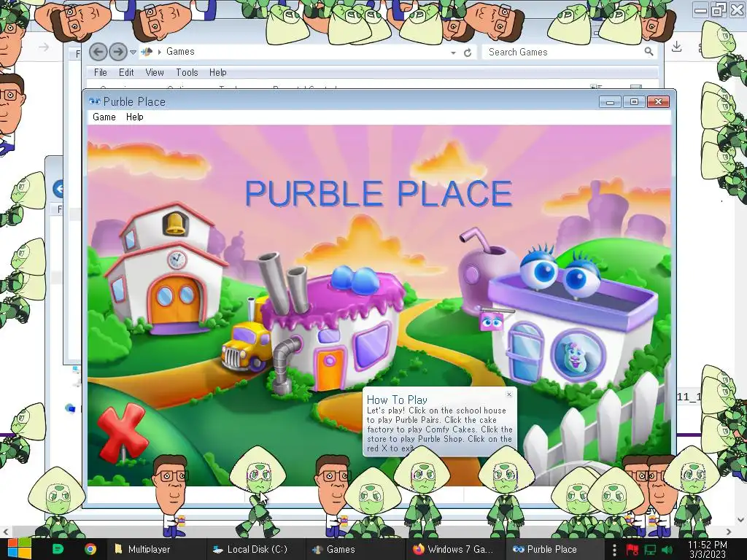747x560 pixels.
Task: Close the Purble Place window
Action: point(659,101)
